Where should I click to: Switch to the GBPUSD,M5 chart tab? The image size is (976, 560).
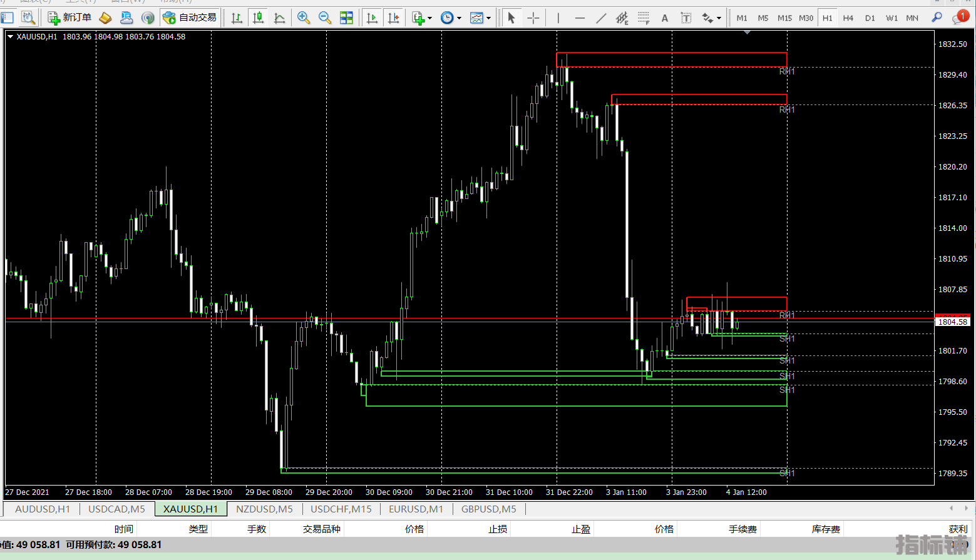489,509
